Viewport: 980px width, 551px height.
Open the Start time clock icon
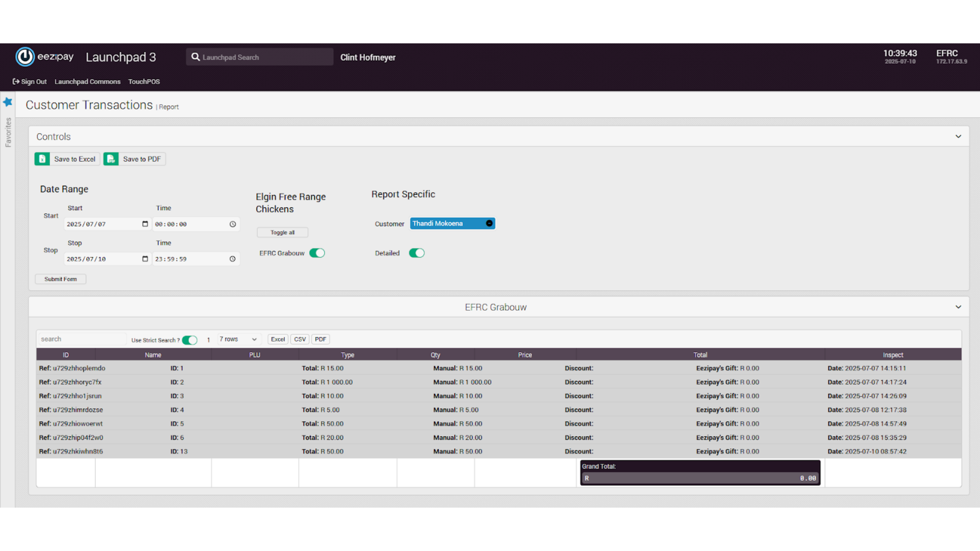[x=233, y=224]
